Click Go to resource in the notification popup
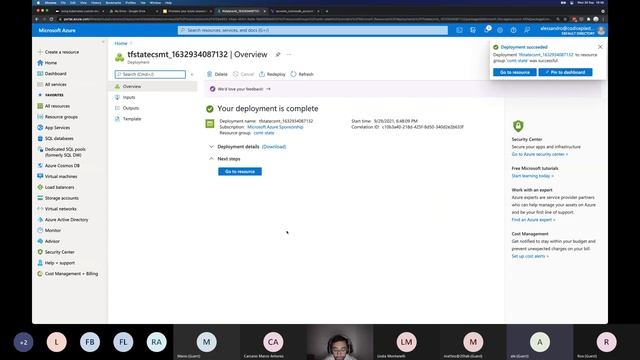The height and width of the screenshot is (360, 640). (515, 72)
